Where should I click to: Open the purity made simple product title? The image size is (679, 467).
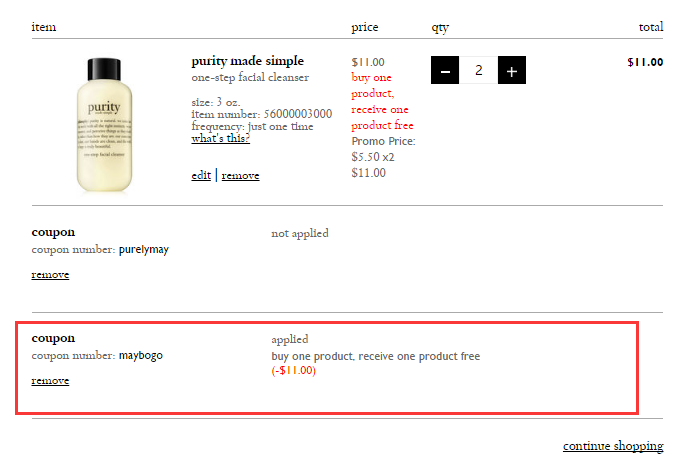click(x=248, y=61)
